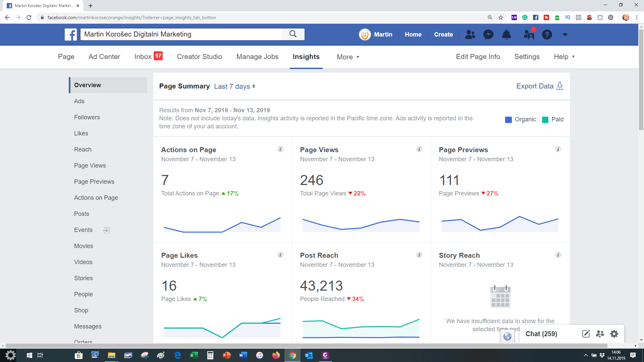Image resolution: width=644 pixels, height=362 pixels.
Task: Click the info icon on Page Views card
Action: pos(419,149)
